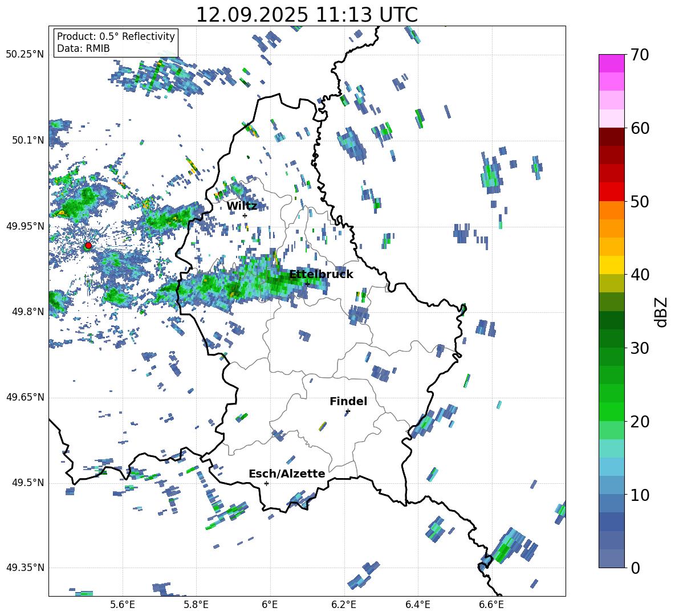
Task: Click the 5.6°E longitude label
Action: pos(123,605)
